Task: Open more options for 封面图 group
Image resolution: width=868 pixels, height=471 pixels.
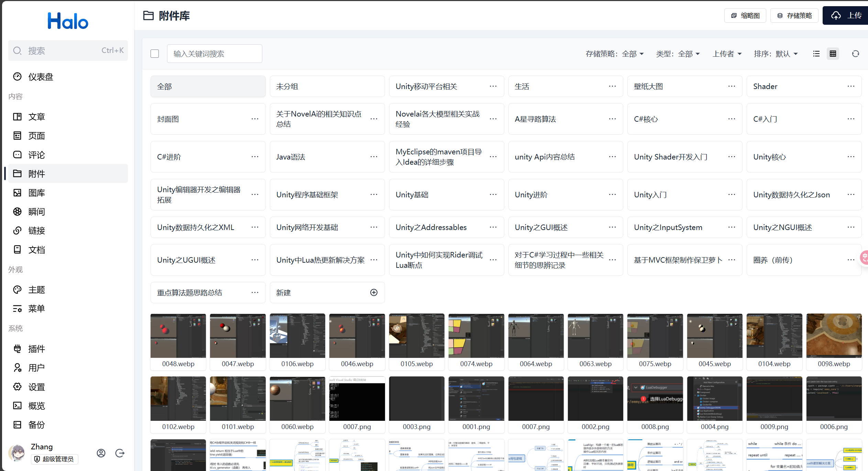Action: coord(255,119)
